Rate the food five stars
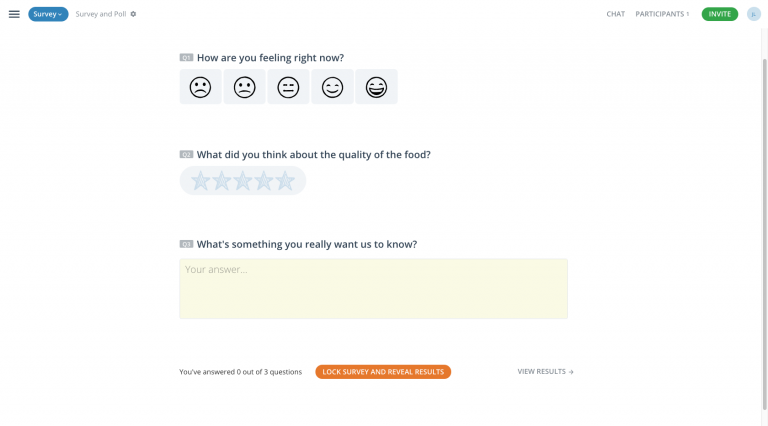 click(285, 181)
